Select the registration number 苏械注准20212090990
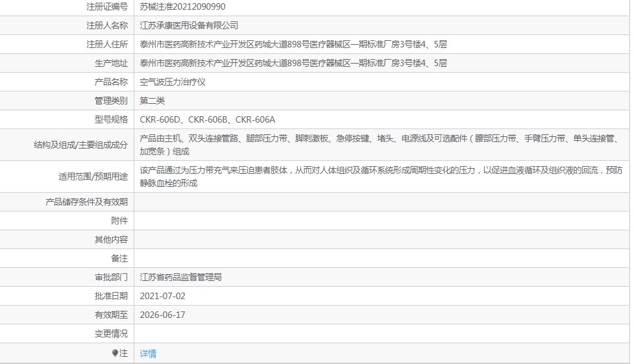 tap(182, 7)
